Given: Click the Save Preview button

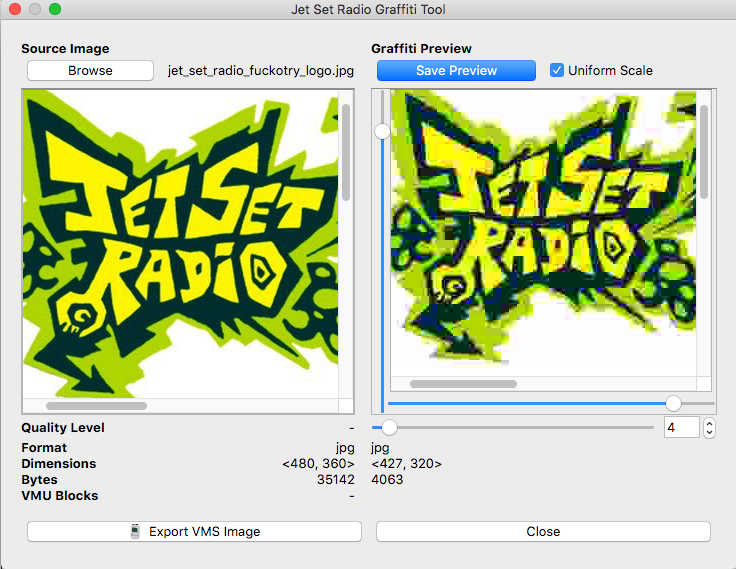Looking at the screenshot, I should click(x=456, y=70).
